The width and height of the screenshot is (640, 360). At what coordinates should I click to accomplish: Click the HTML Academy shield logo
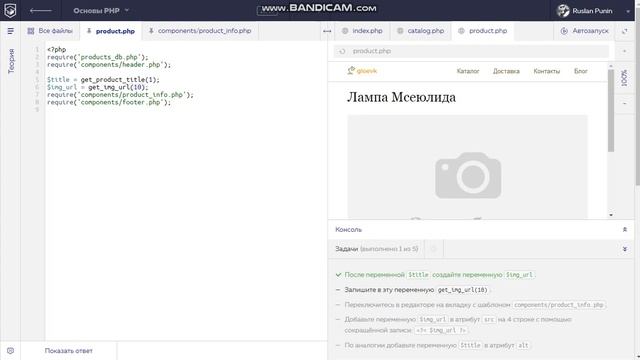[10, 10]
